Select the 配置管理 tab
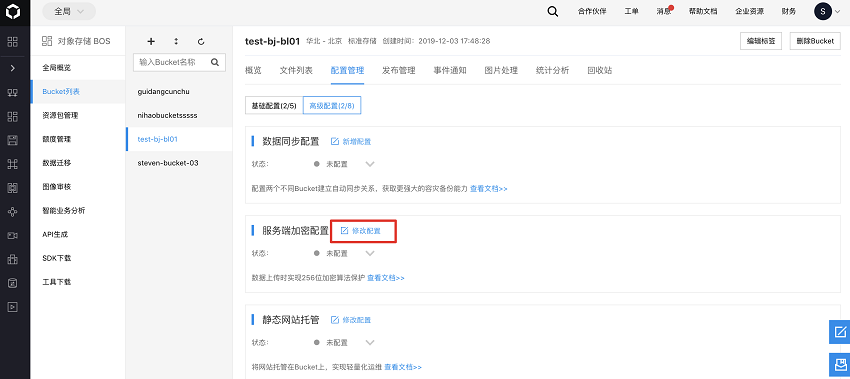Screen dimensions: 850x379 347,70
